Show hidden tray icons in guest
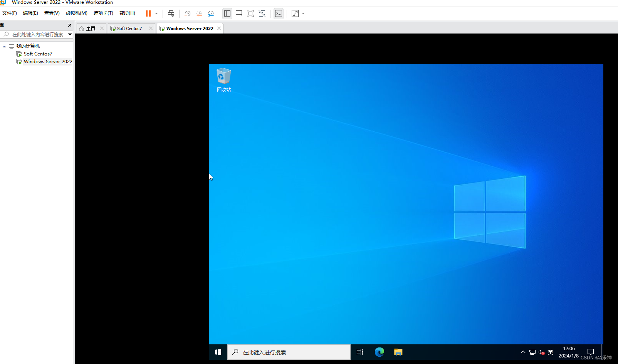This screenshot has height=364, width=618. click(x=523, y=352)
